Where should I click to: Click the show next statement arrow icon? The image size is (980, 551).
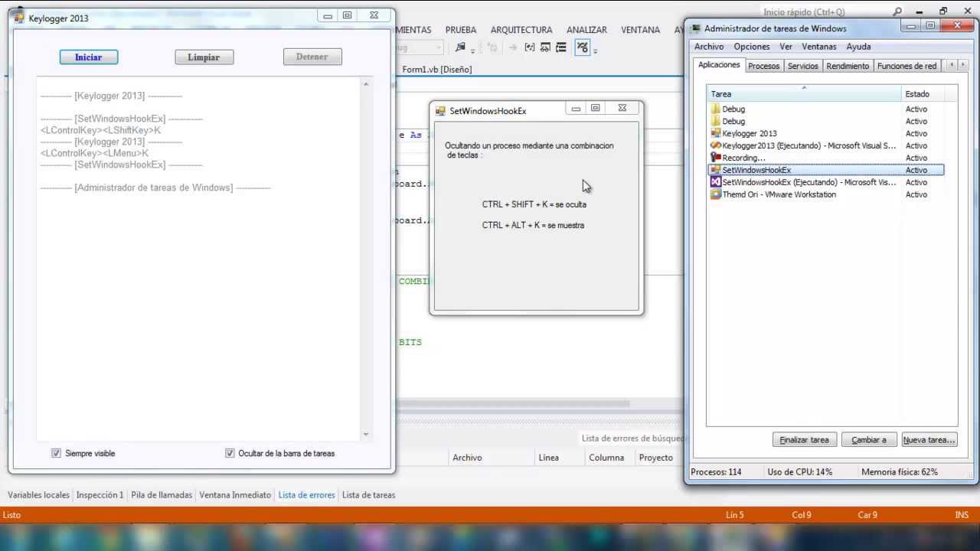click(512, 47)
